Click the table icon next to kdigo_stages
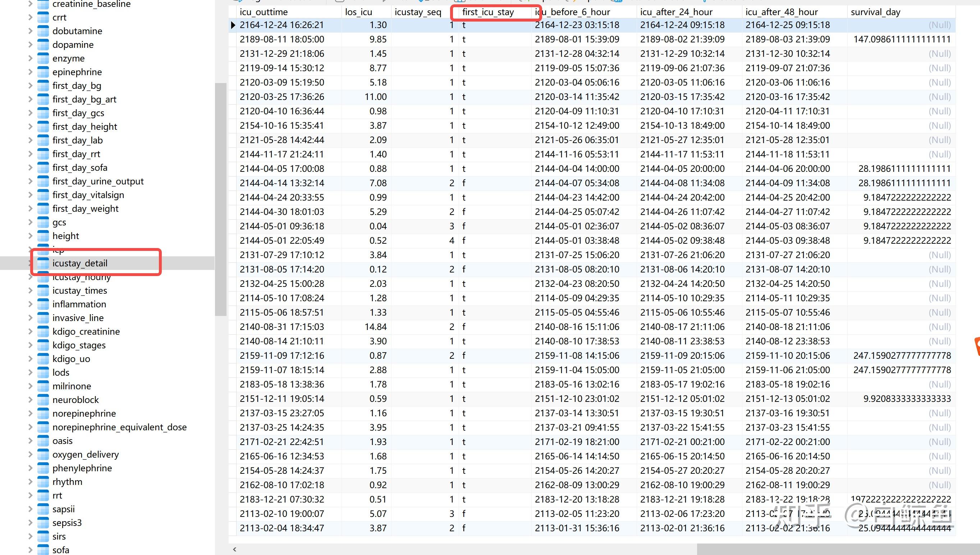The image size is (980, 555). (43, 345)
